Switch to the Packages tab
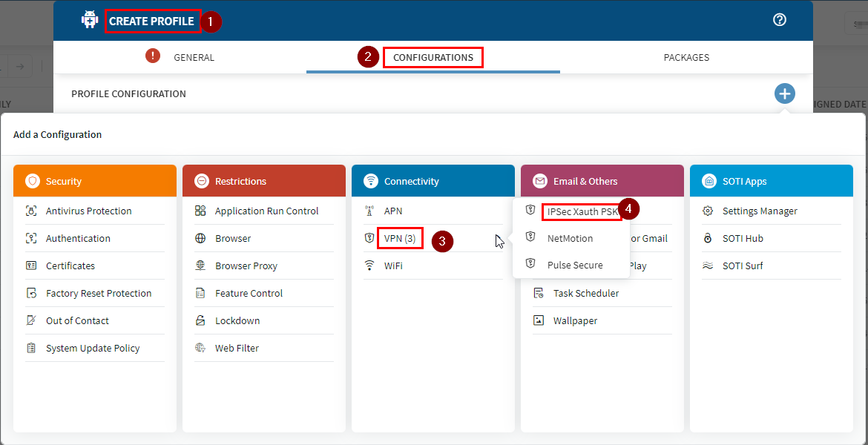Screen dimensions: 868x445 pyautogui.click(x=686, y=58)
